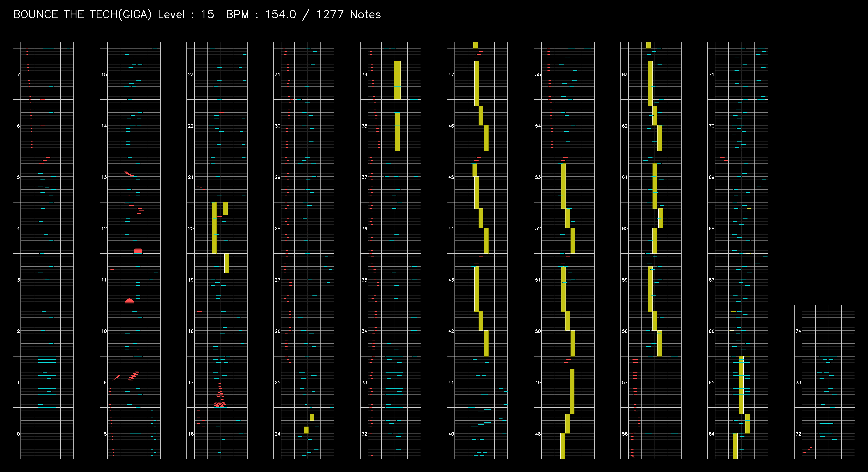The image size is (868, 472).
Task: Select measure number 0 label
Action: click(18, 434)
